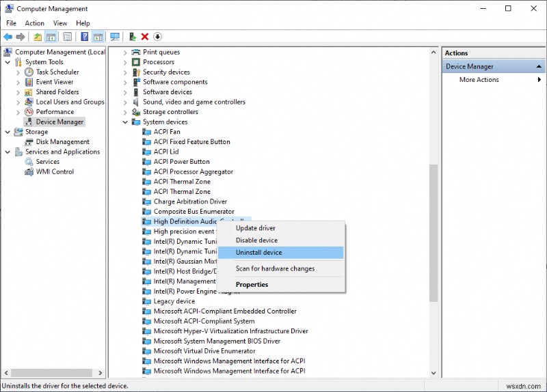Expand the Event Viewer node
547x392 pixels.
pos(18,82)
